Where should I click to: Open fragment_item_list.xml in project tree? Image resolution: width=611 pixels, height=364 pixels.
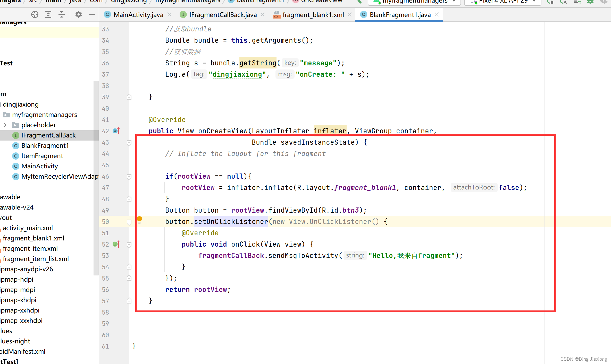(x=36, y=259)
